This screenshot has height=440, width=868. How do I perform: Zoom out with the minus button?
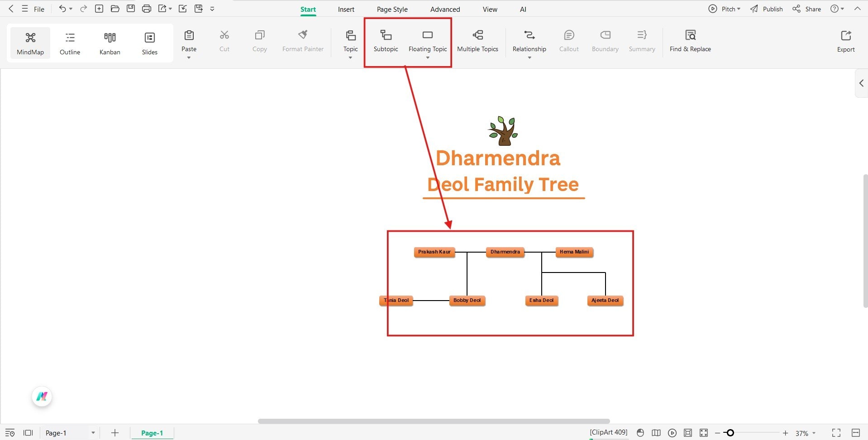pos(717,433)
